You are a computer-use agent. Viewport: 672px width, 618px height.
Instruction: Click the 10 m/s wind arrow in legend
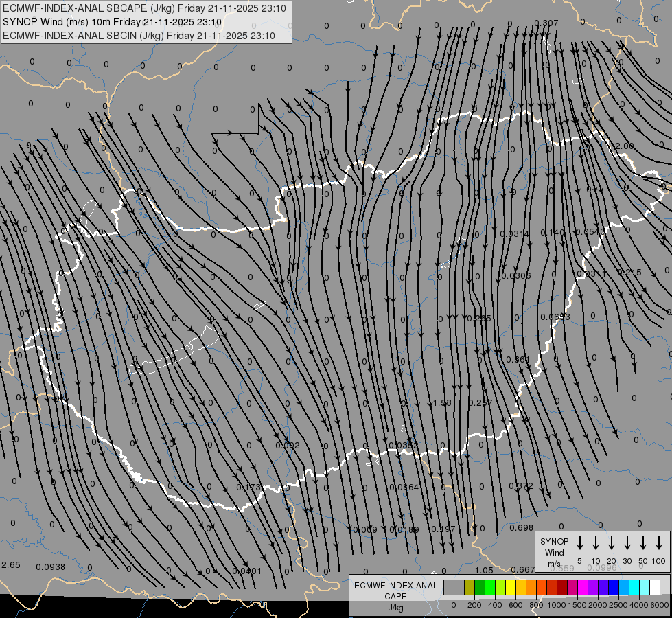point(595,543)
